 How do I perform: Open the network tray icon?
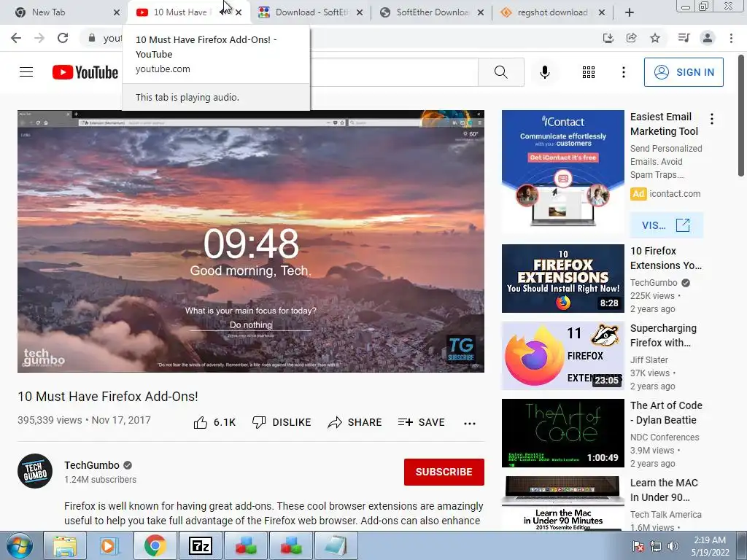656,546
